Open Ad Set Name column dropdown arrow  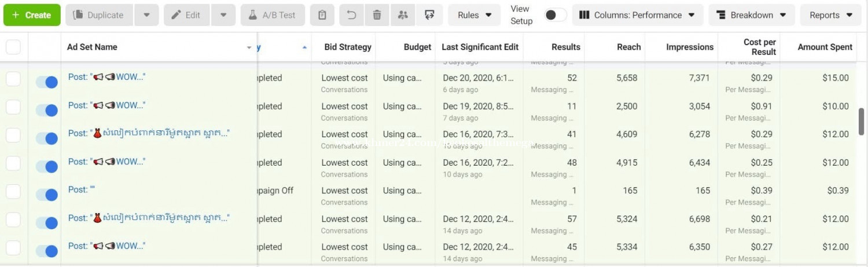(x=249, y=47)
